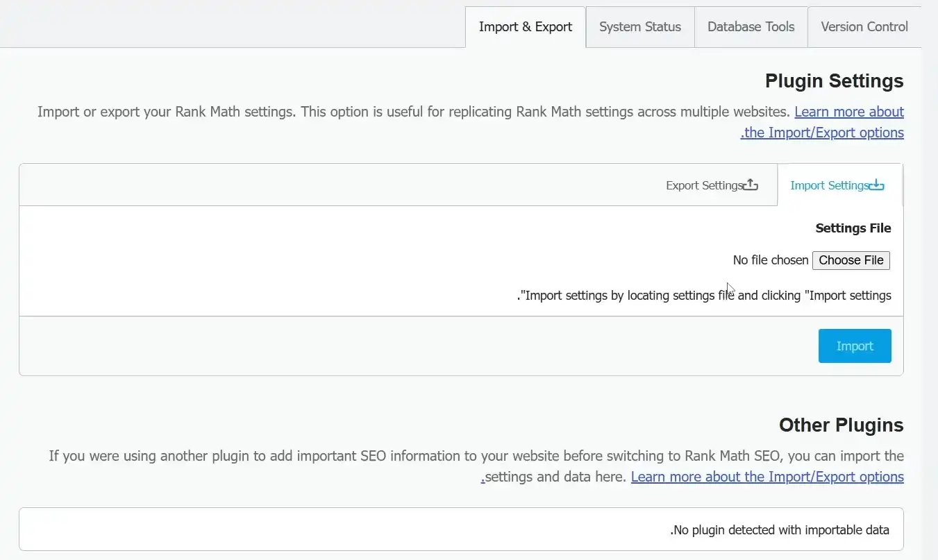Click the "No file chosen" text
The width and height of the screenshot is (938, 560).
pos(771,260)
